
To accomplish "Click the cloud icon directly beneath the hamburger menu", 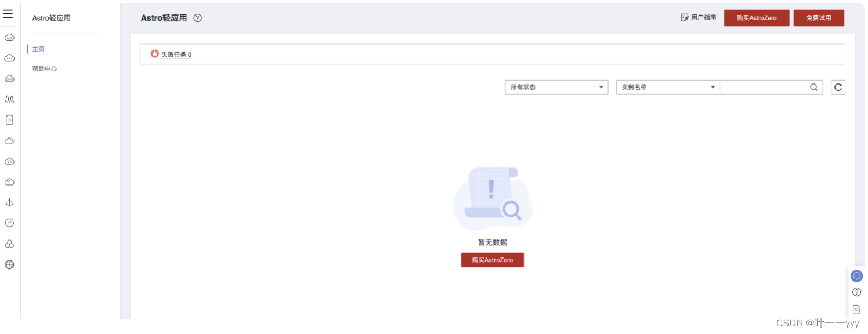I will (9, 38).
